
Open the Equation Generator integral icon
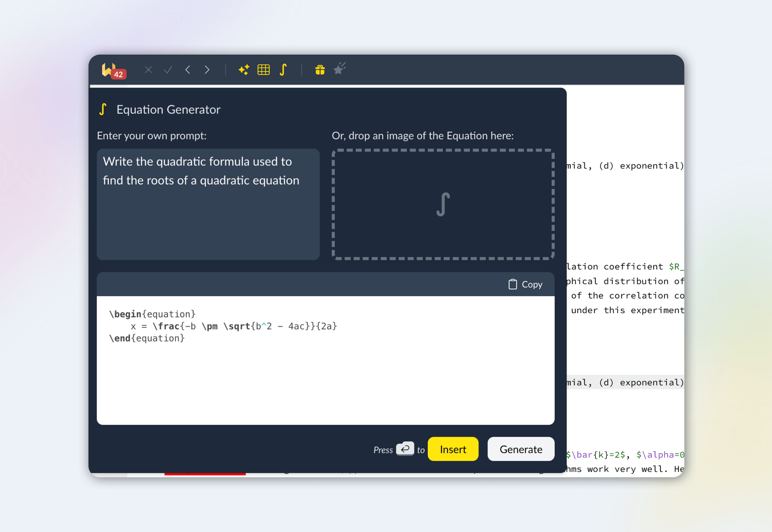click(283, 70)
